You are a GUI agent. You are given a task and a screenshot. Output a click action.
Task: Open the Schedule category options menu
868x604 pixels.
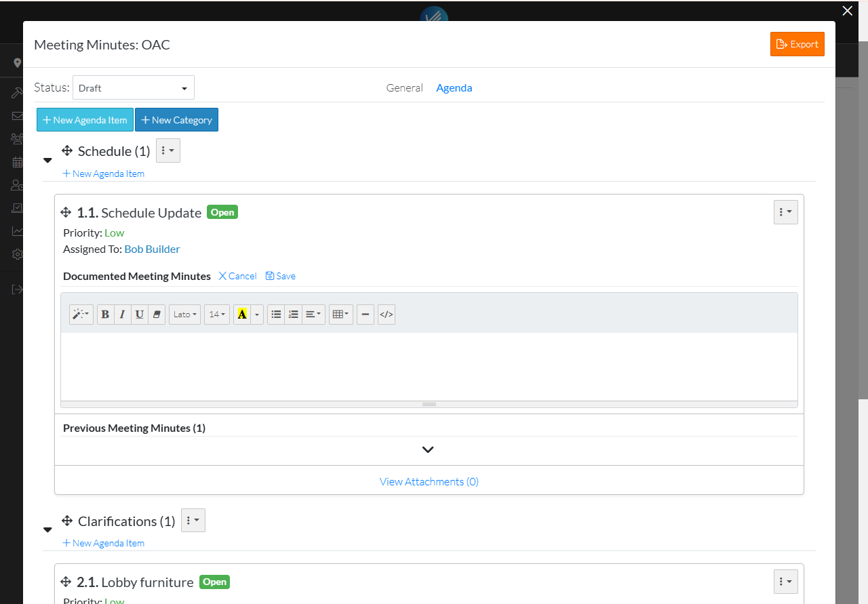(168, 150)
